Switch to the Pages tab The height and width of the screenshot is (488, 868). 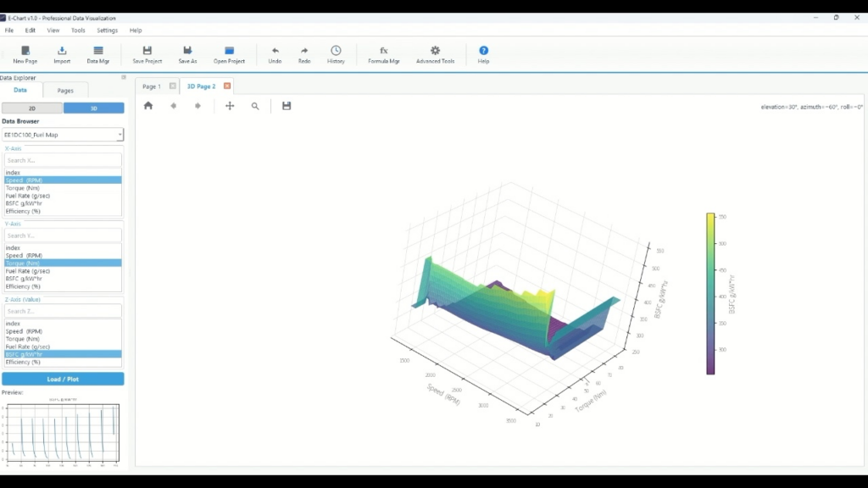(65, 90)
